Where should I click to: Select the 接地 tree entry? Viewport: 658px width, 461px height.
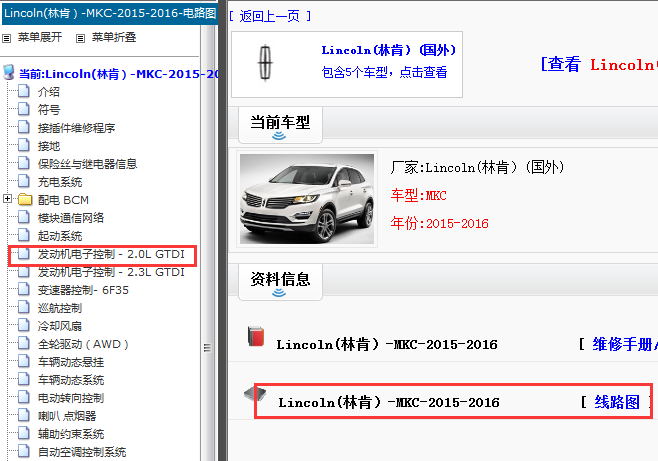point(49,146)
